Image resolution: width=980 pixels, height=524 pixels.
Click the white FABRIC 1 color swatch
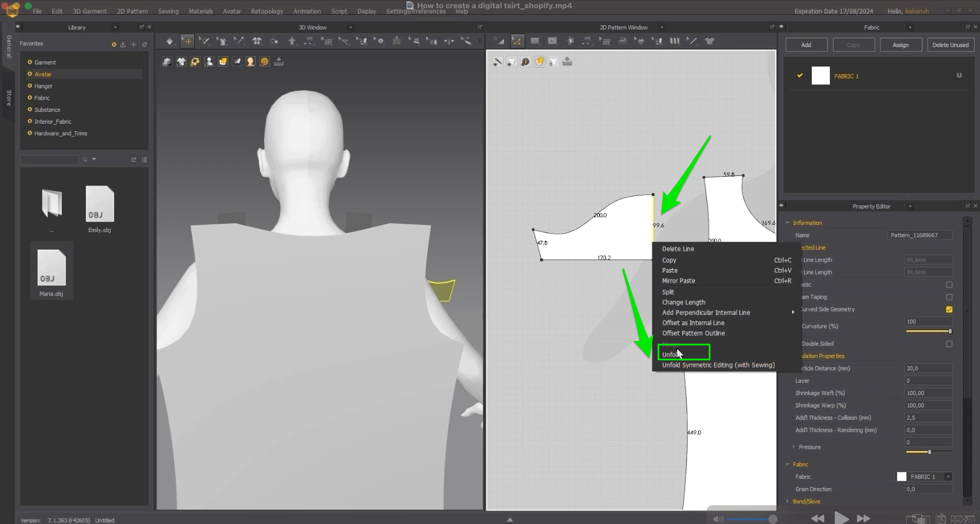click(821, 75)
